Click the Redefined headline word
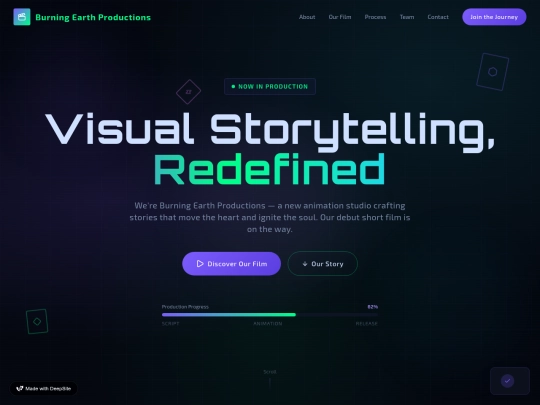The image size is (540, 405). pos(269,170)
